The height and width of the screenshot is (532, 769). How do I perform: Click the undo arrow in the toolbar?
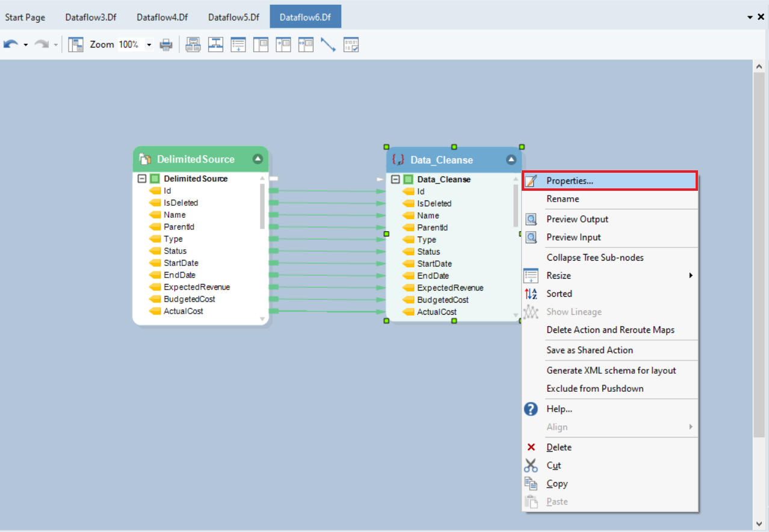pyautogui.click(x=10, y=45)
